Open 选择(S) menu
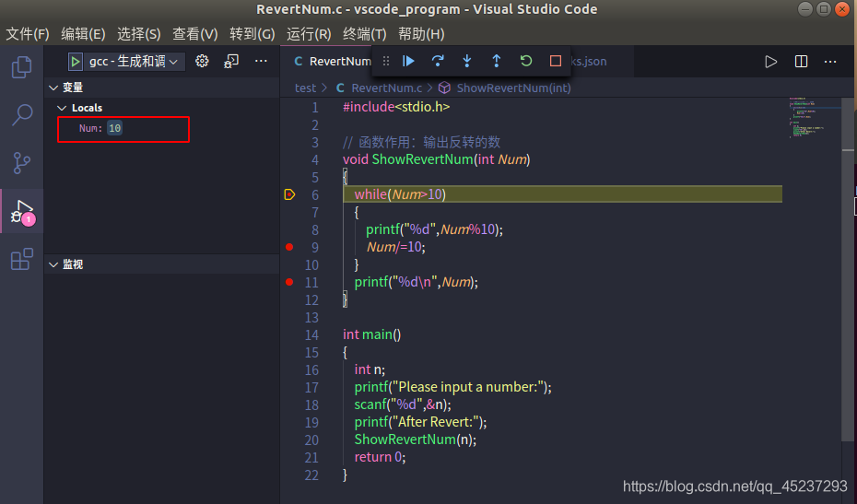The height and width of the screenshot is (504, 857). [139, 34]
